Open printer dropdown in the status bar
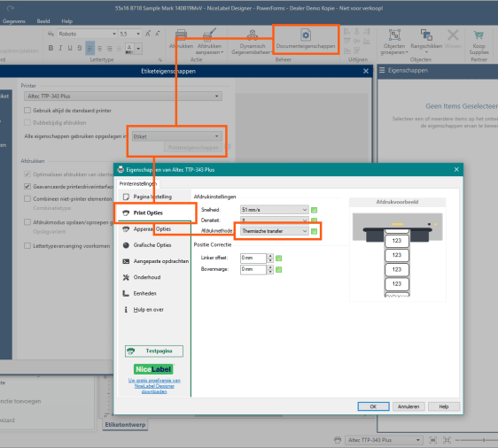498x448 pixels. (x=384, y=440)
